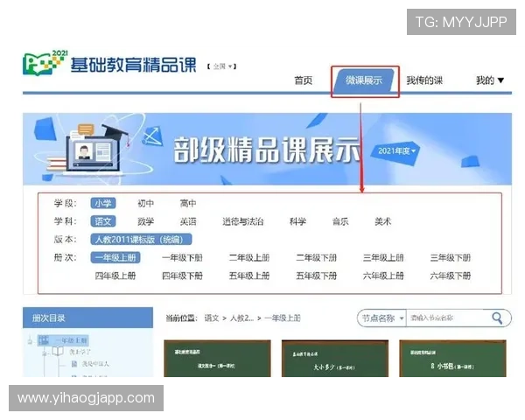Open the 我传的课 tab
The width and height of the screenshot is (525, 420).
424,80
